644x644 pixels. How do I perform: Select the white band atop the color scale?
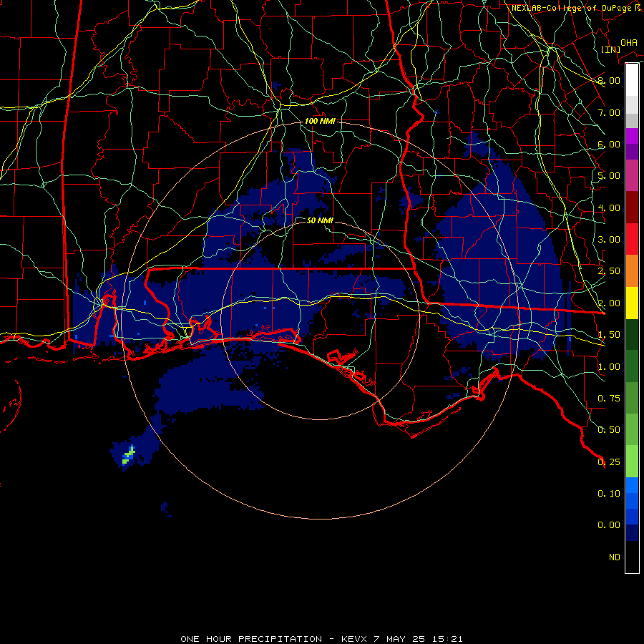pos(632,80)
